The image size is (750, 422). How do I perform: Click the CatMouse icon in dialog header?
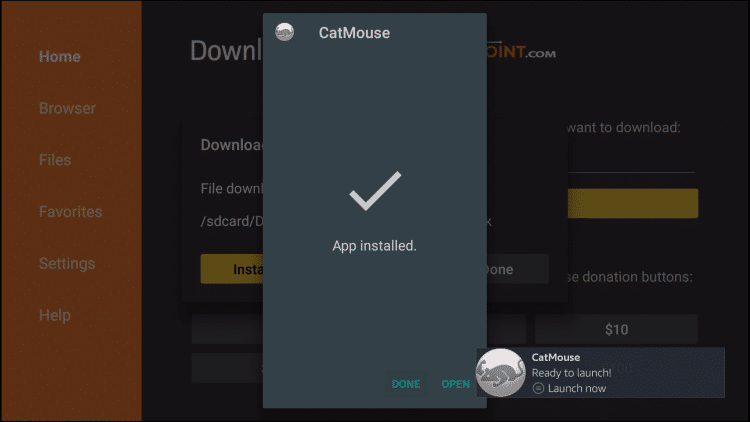point(285,33)
